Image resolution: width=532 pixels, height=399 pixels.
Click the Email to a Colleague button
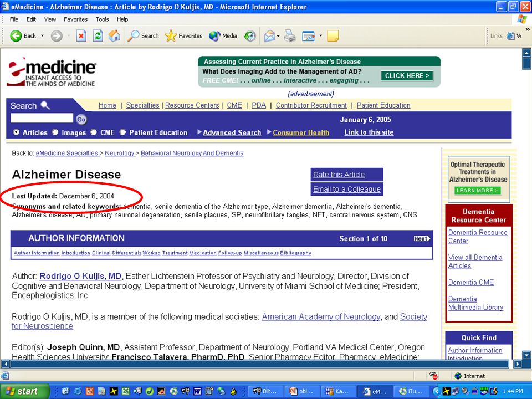point(347,189)
